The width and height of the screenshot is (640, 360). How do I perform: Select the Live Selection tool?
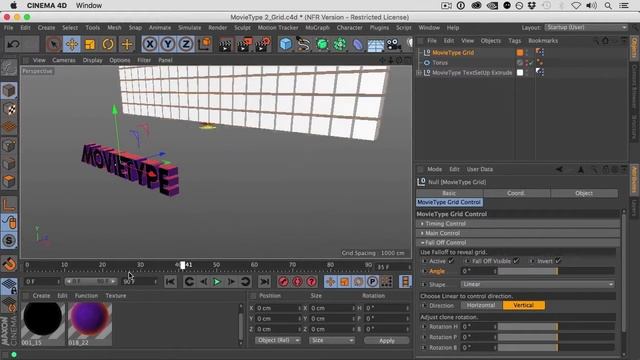(53, 44)
